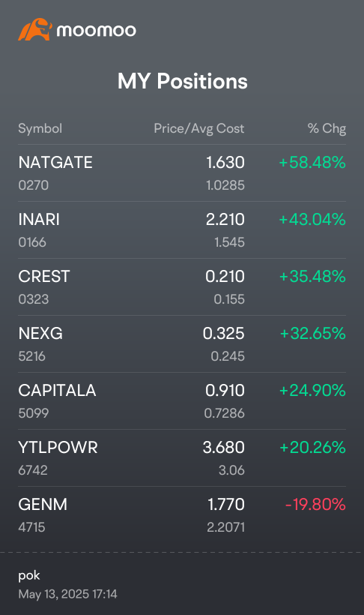Screen dimensions: 364x615
Task: Open the NATGATE 0270 position row
Action: click(182, 173)
